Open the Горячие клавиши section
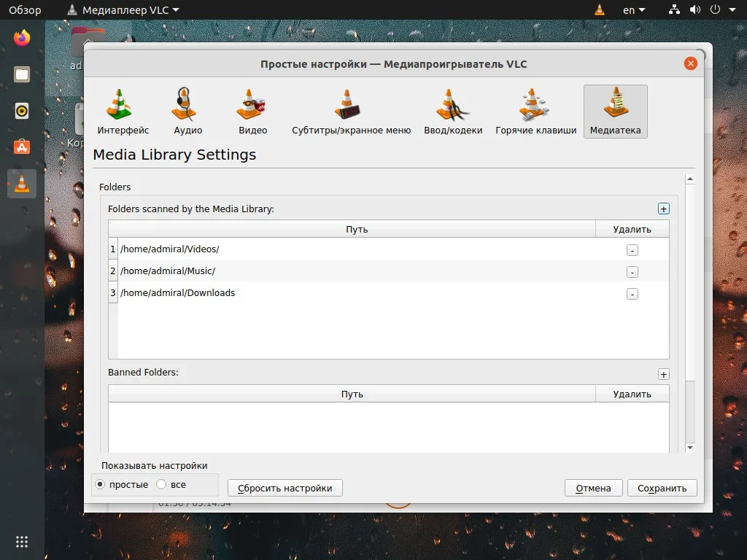This screenshot has height=560, width=747. (x=535, y=110)
